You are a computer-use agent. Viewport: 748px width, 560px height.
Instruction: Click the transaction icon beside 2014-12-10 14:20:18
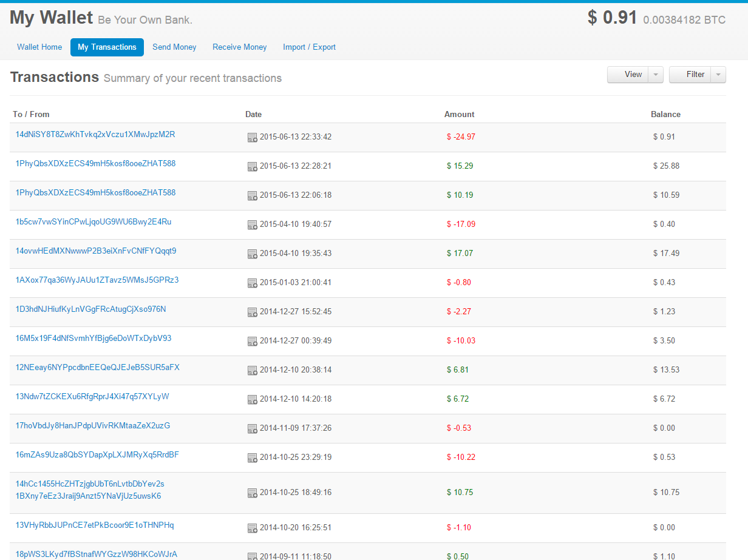pyautogui.click(x=252, y=400)
